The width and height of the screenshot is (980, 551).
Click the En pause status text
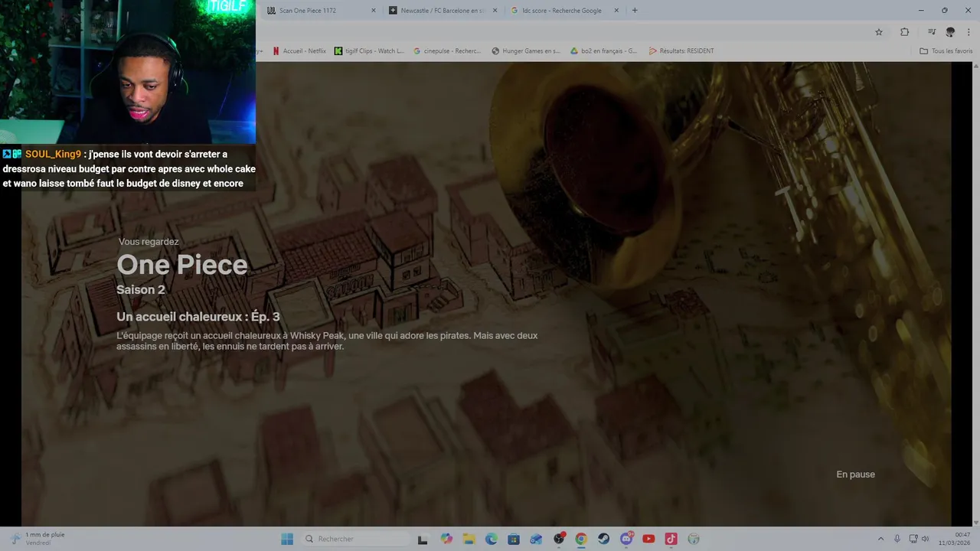tap(855, 474)
